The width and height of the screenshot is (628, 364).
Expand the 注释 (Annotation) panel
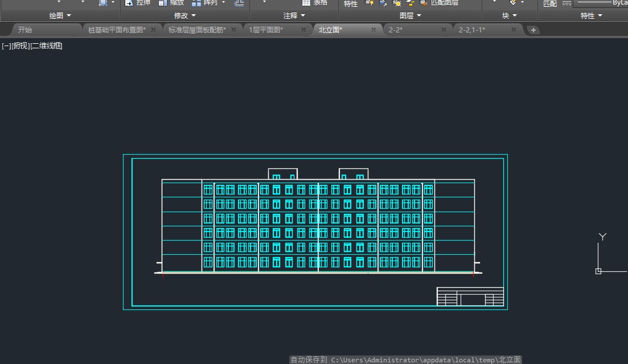pyautogui.click(x=294, y=16)
